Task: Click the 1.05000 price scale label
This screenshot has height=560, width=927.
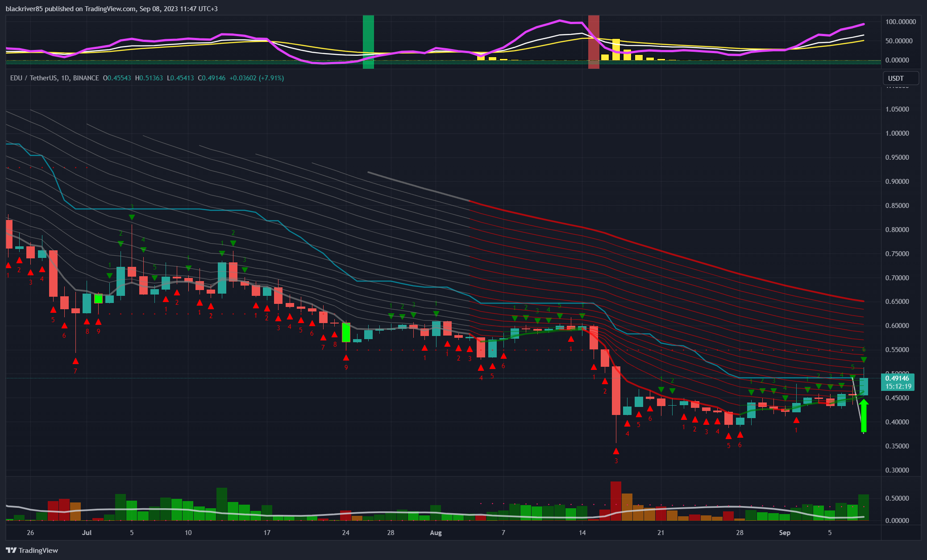Action: coord(897,109)
